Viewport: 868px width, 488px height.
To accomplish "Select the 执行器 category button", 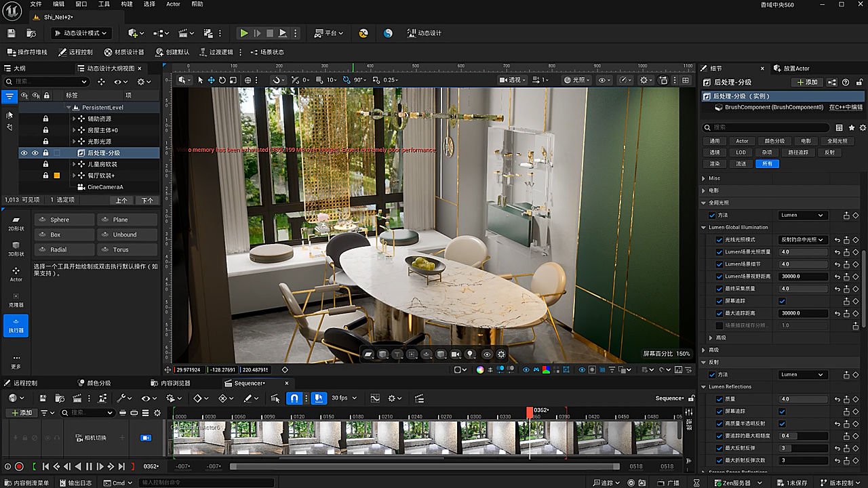I will point(16,325).
